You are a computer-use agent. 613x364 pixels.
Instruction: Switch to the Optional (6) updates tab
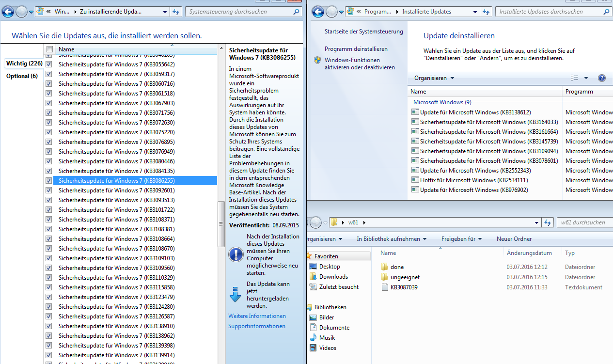22,76
